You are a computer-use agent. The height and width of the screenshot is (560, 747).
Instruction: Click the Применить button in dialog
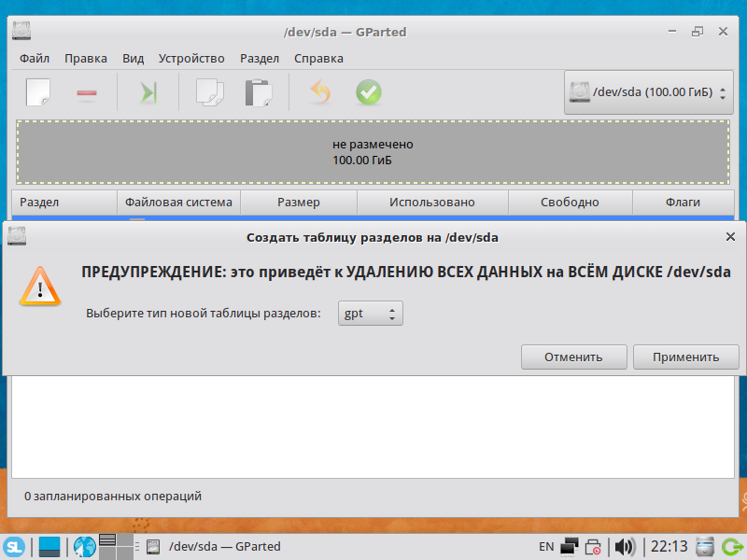click(685, 357)
